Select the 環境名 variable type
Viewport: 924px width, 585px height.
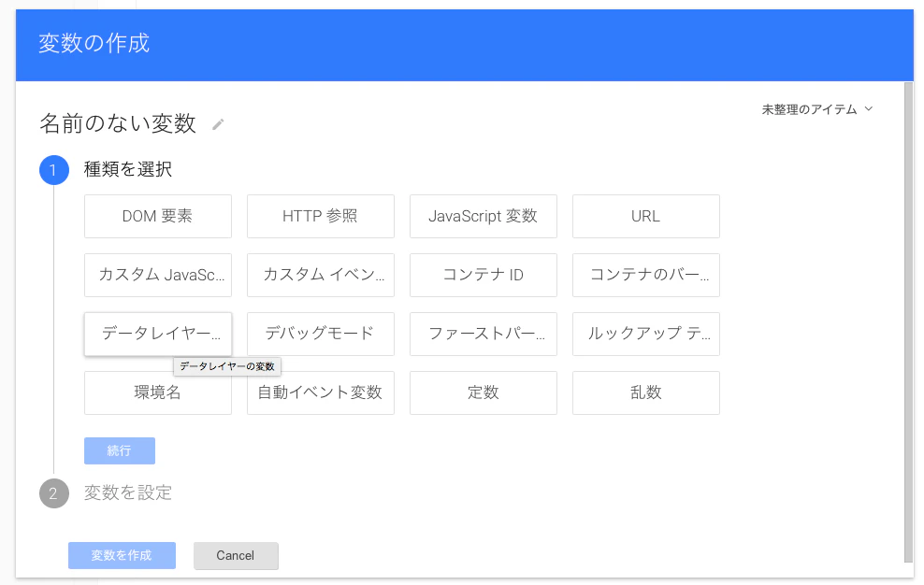click(158, 392)
